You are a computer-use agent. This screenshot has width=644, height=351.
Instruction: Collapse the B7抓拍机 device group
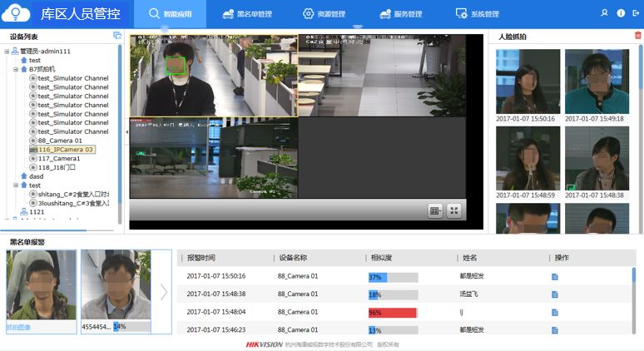[x=16, y=69]
